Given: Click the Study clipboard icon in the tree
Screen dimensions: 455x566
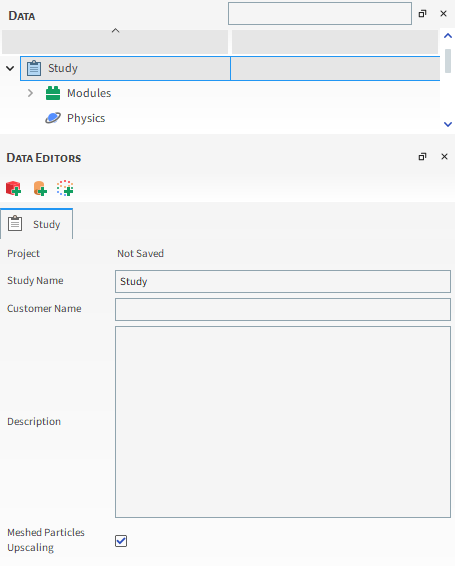Looking at the screenshot, I should coord(34,68).
